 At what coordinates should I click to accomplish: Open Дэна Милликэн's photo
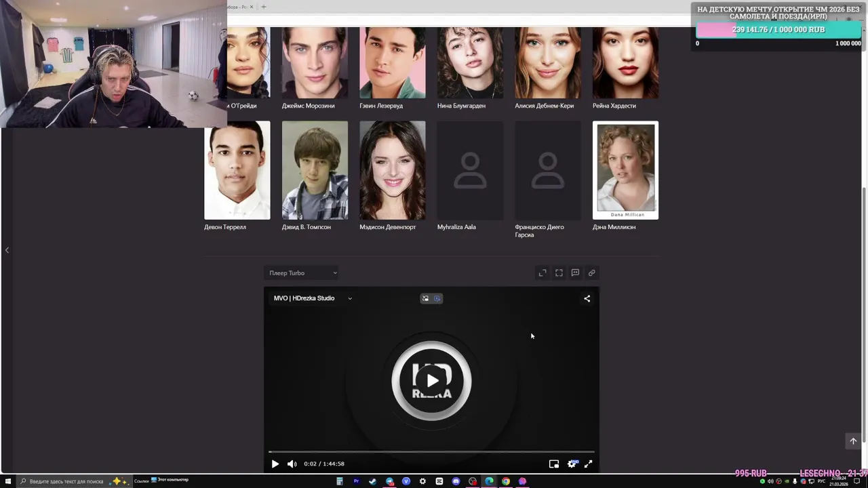coord(625,170)
